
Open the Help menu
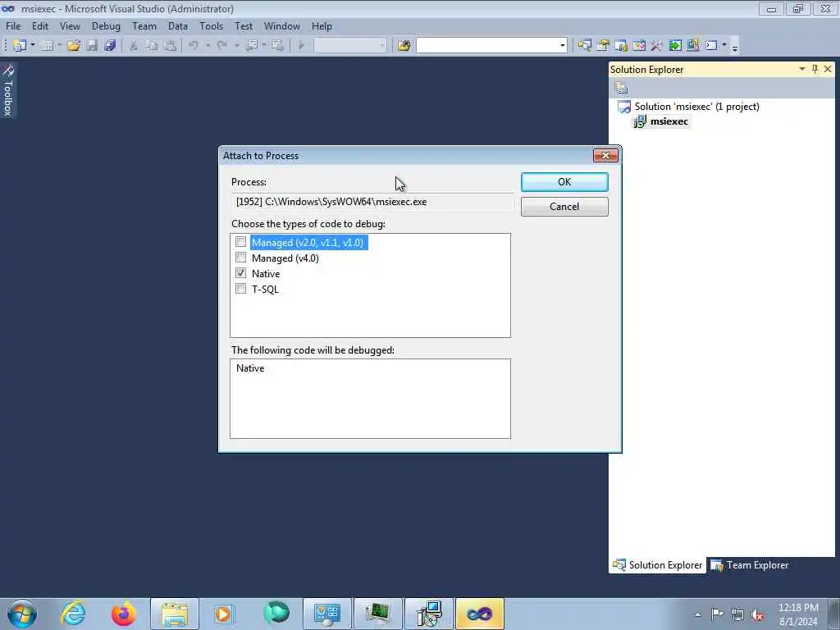click(x=322, y=26)
